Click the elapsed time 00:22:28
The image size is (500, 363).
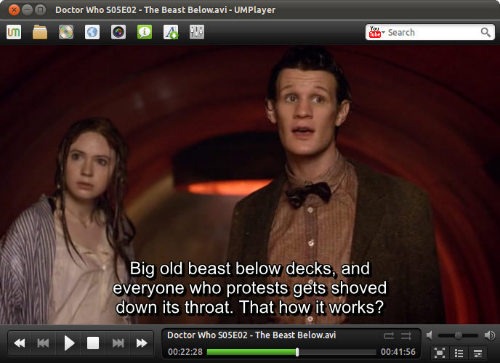(185, 352)
